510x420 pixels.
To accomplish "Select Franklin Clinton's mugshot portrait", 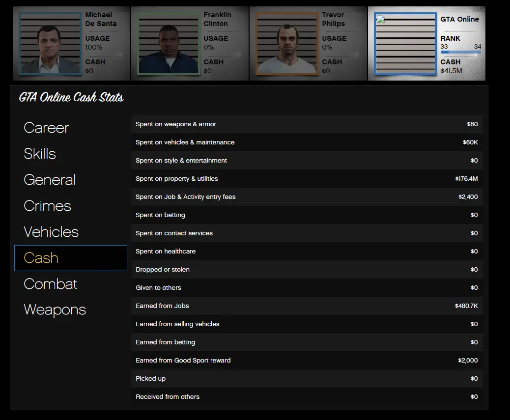I will [x=169, y=44].
